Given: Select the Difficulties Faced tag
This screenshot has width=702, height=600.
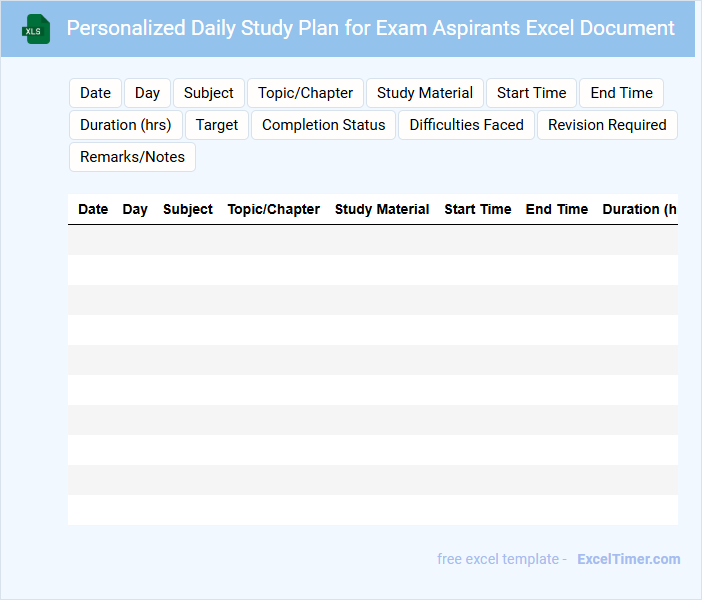Looking at the screenshot, I should click(466, 125).
